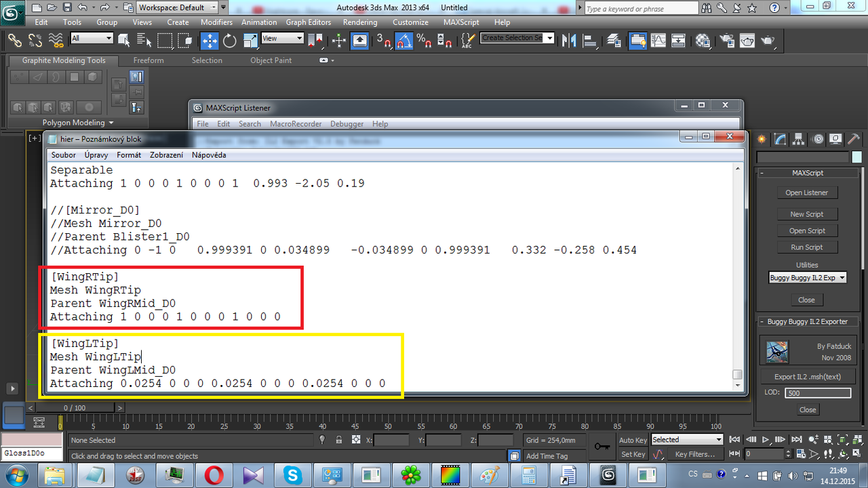Viewport: 868px width, 488px height.
Task: Open the Modify panel tab icon
Action: click(x=781, y=139)
